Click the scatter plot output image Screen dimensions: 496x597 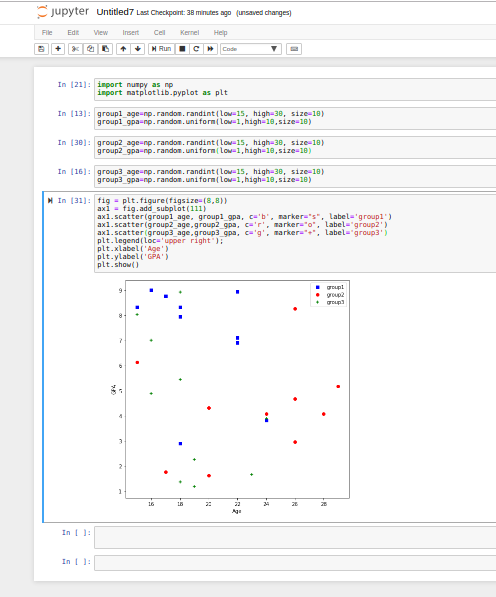coord(230,397)
